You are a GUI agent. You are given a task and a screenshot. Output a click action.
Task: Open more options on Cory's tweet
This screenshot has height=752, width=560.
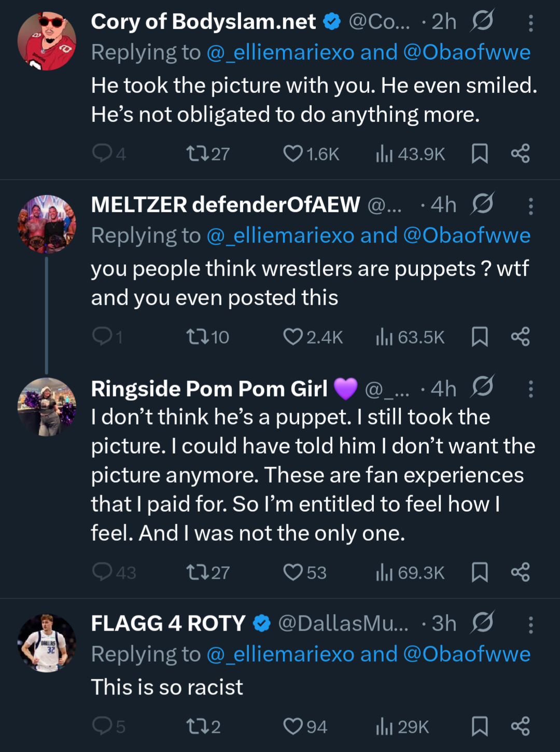pos(530,23)
